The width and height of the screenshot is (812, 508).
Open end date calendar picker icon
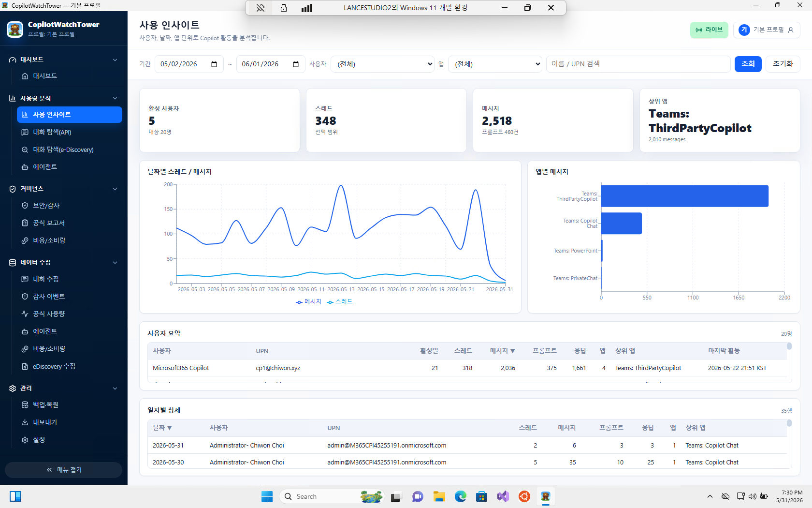(296, 64)
